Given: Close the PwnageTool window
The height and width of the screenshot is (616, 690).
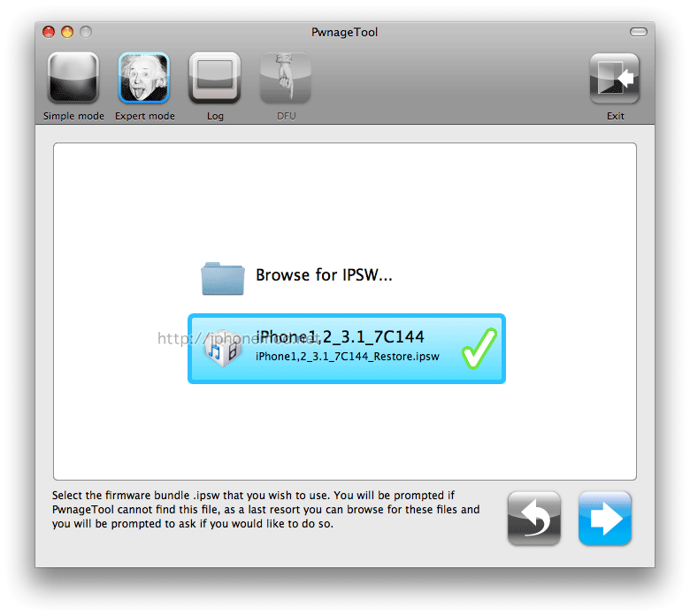Looking at the screenshot, I should click(x=49, y=32).
